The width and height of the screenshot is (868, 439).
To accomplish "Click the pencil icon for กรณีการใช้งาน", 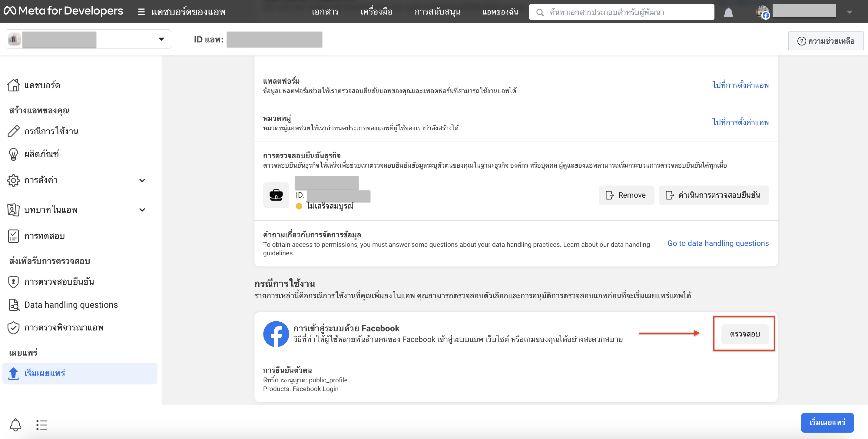I will coord(14,131).
